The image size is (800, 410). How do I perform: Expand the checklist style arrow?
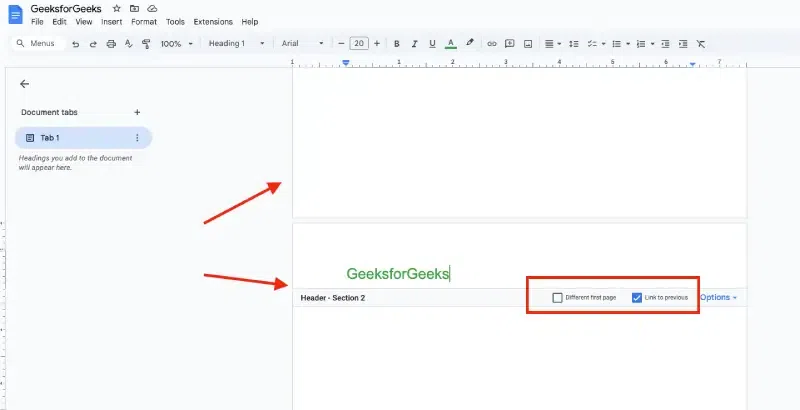pos(604,44)
